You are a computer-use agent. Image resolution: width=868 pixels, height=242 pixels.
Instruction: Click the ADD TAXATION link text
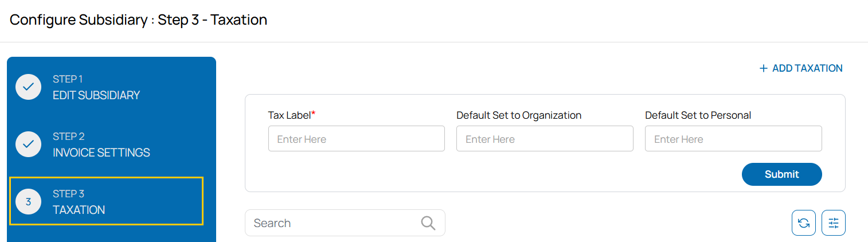(x=807, y=69)
